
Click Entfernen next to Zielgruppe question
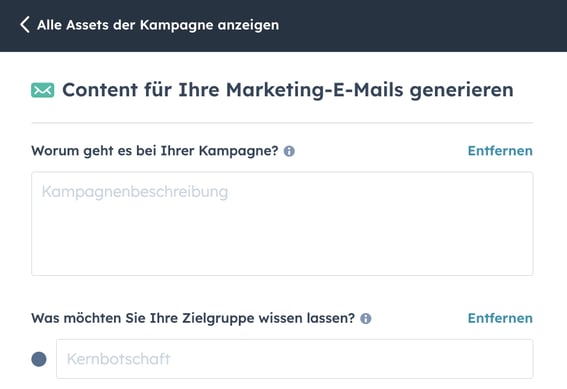pos(500,318)
